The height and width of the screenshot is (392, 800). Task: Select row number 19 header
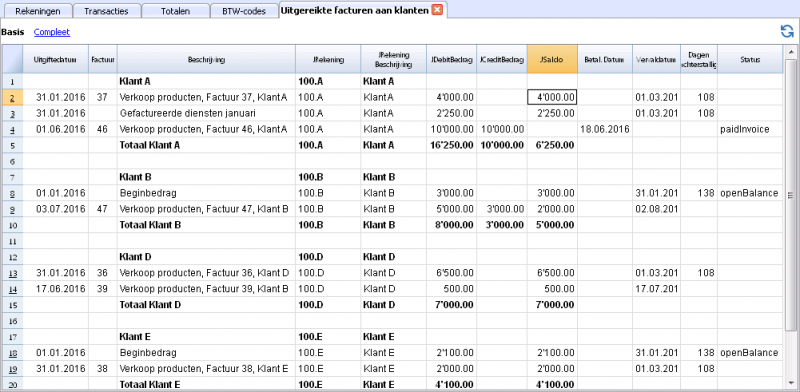[x=12, y=368]
